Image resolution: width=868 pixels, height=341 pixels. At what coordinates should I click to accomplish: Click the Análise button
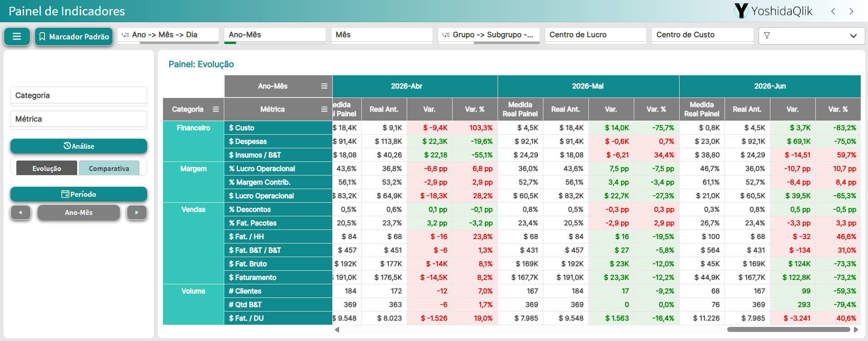click(x=79, y=146)
